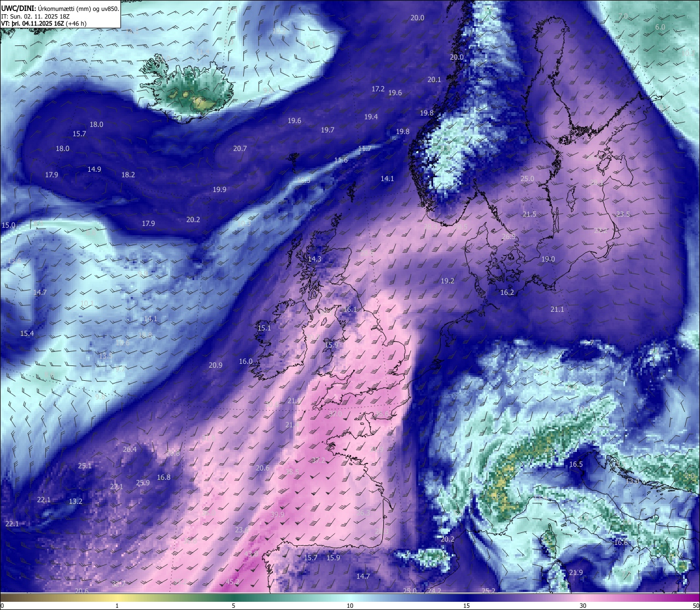The height and width of the screenshot is (610, 700).
Task: Click the 45.2 maximum value label
Action: point(232,582)
